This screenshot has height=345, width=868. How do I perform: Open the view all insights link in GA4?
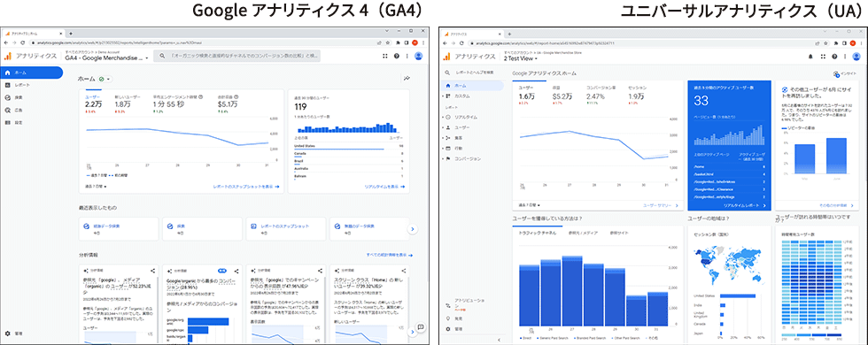pyautogui.click(x=389, y=256)
